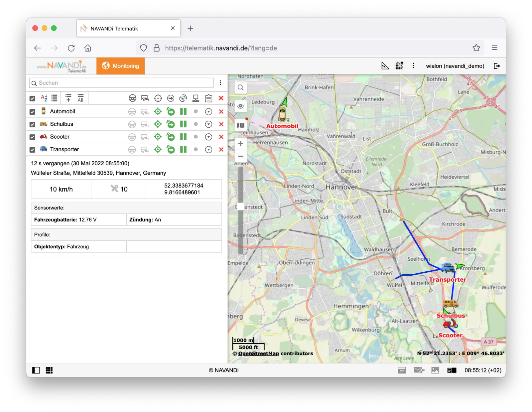Zoom out the map
The height and width of the screenshot is (412, 532).
241,156
